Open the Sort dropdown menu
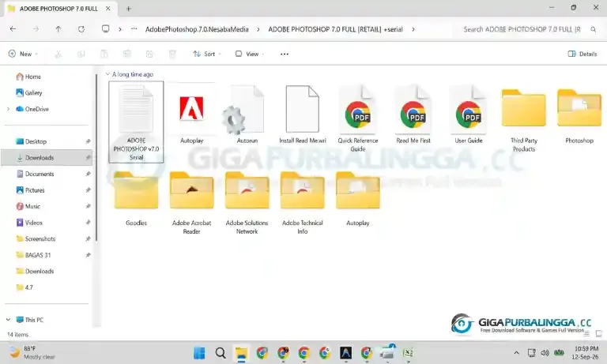The image size is (607, 364). (x=207, y=54)
